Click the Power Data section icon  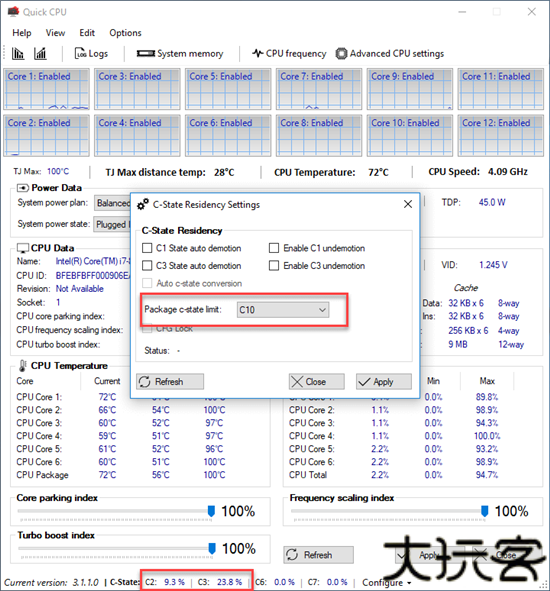click(x=23, y=188)
